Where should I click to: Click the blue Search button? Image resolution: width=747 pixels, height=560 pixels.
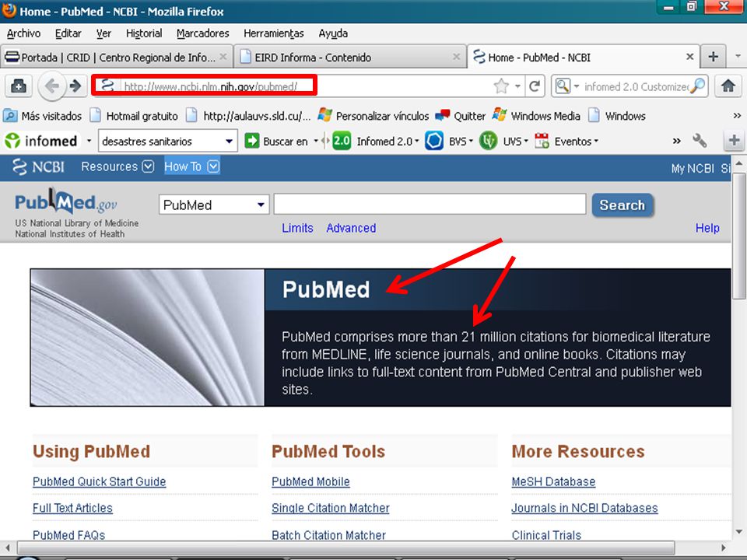(x=622, y=205)
